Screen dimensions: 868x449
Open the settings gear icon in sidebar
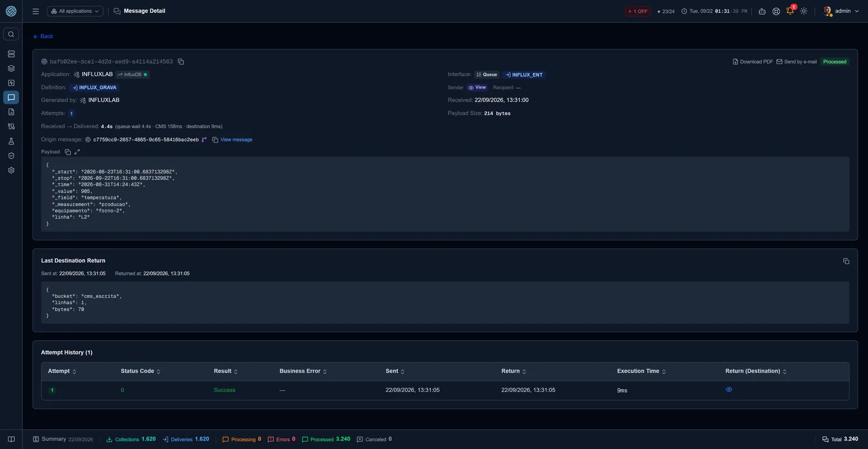click(11, 170)
